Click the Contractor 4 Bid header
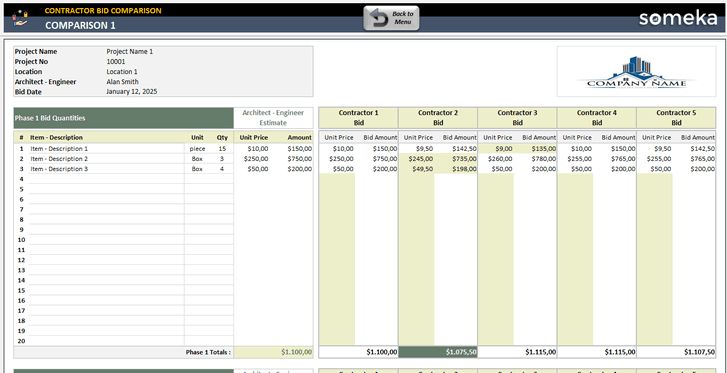The height and width of the screenshot is (373, 727). (597, 118)
